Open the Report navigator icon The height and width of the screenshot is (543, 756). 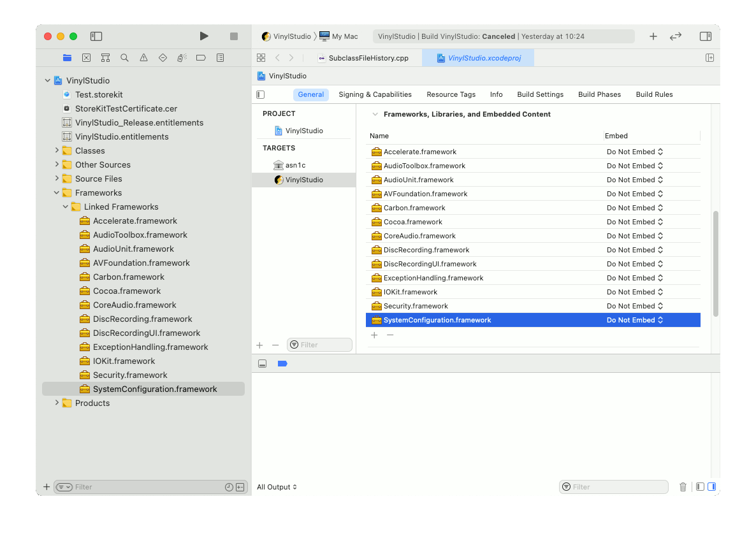pos(221,58)
